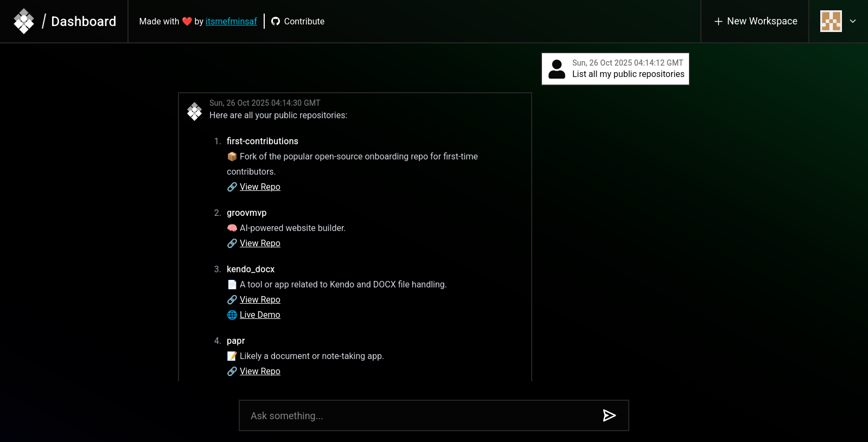
Task: Expand the profile menu chevron
Action: 853,21
